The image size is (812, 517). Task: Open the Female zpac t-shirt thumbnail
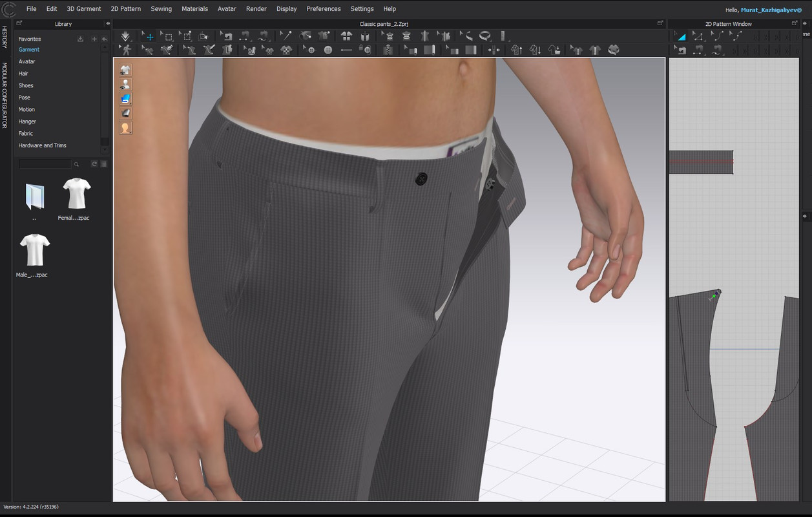[x=76, y=193]
